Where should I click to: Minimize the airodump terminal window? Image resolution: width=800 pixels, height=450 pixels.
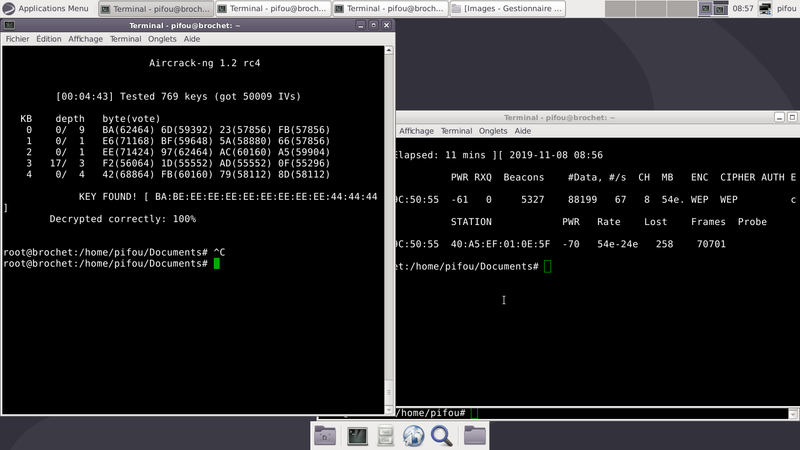click(x=779, y=117)
